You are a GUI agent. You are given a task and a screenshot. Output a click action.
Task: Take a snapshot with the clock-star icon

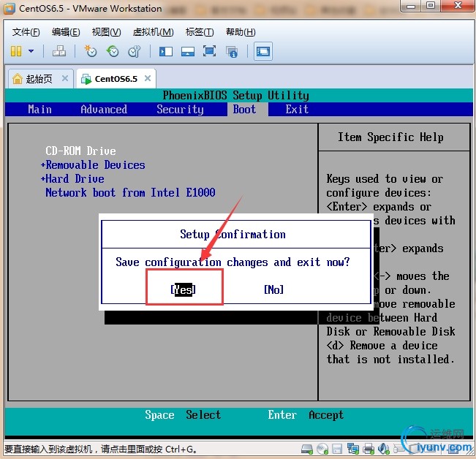pyautogui.click(x=91, y=51)
